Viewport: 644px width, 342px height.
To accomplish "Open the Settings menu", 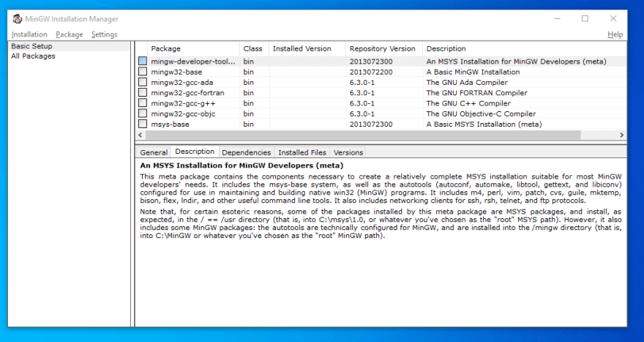I will [x=105, y=34].
